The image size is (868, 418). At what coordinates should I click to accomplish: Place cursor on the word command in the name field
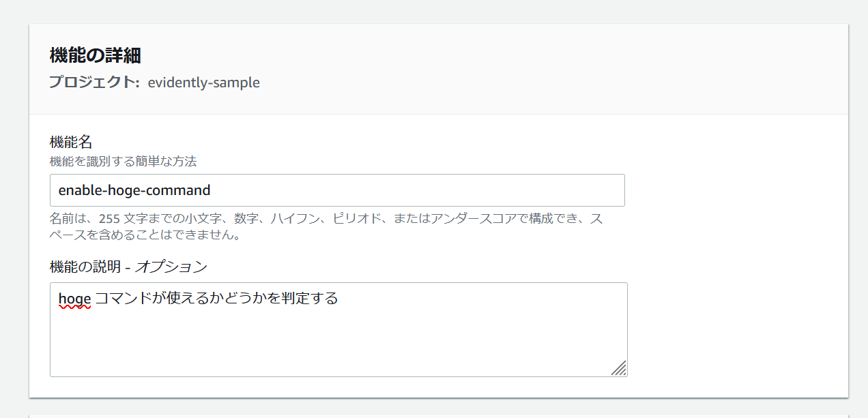[182, 190]
